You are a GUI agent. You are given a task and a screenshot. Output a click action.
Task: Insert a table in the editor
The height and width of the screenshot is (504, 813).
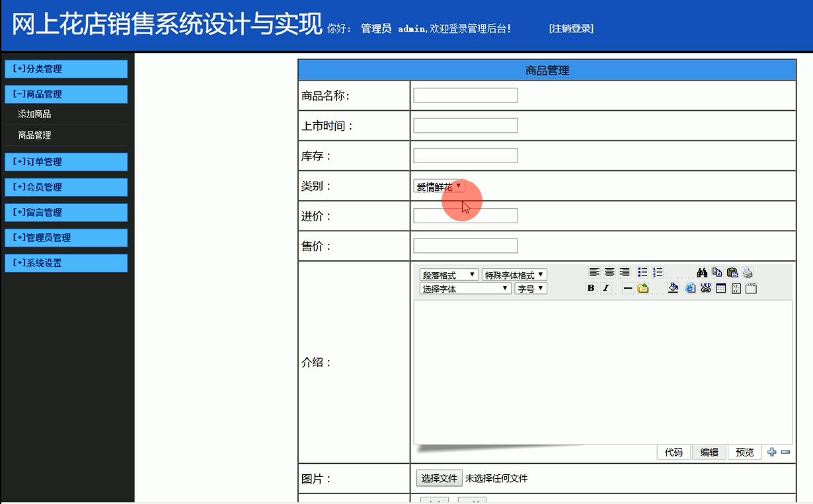(x=720, y=288)
